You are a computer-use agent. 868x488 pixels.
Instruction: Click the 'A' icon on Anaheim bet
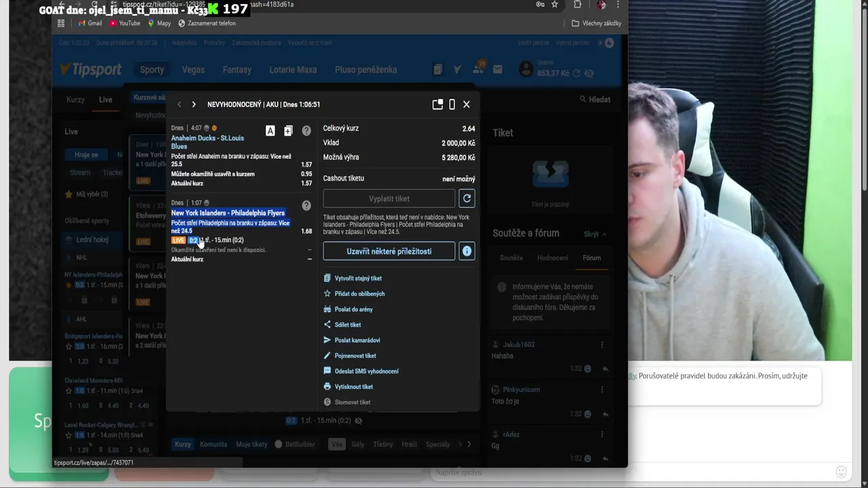270,131
